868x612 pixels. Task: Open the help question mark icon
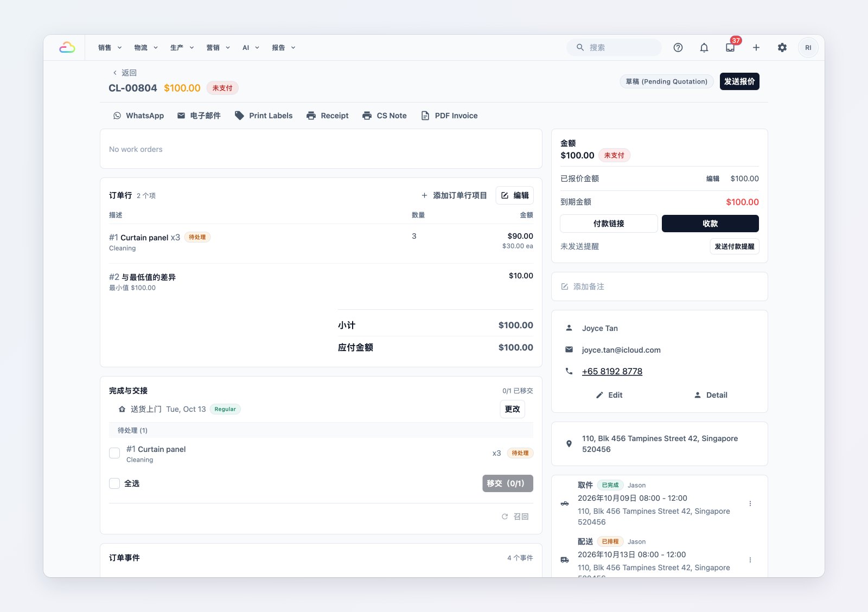click(x=678, y=48)
